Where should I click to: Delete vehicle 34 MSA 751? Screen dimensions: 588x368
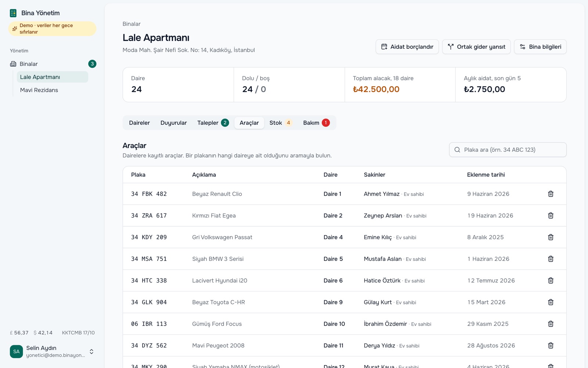[x=551, y=259]
